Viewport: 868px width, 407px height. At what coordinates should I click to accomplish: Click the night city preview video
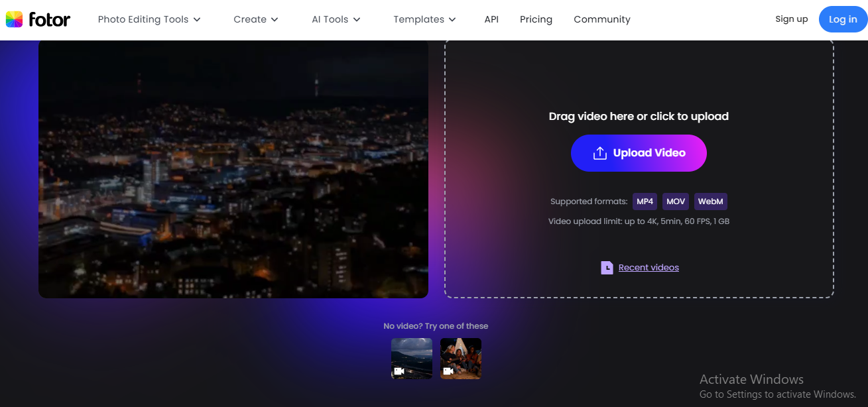pos(233,169)
